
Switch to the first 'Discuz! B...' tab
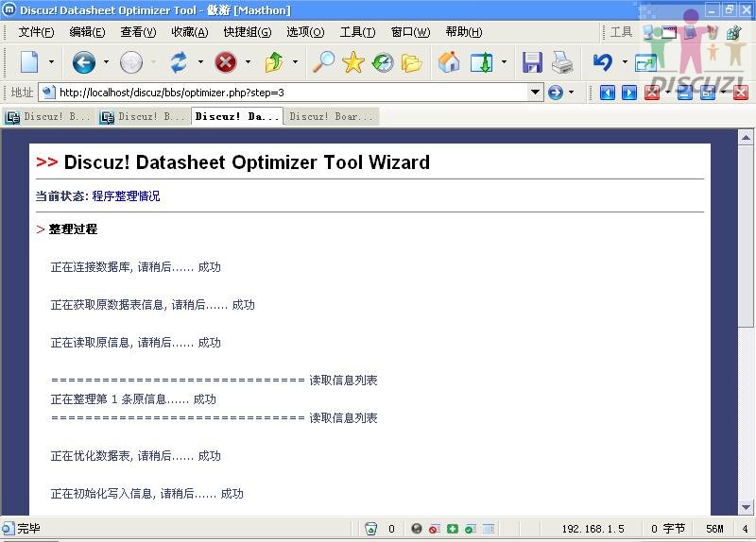[x=48, y=116]
